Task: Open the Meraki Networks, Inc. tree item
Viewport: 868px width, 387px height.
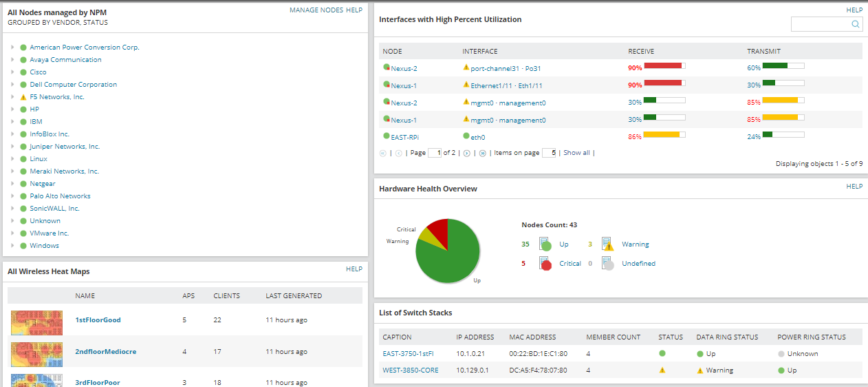Action: [64, 171]
